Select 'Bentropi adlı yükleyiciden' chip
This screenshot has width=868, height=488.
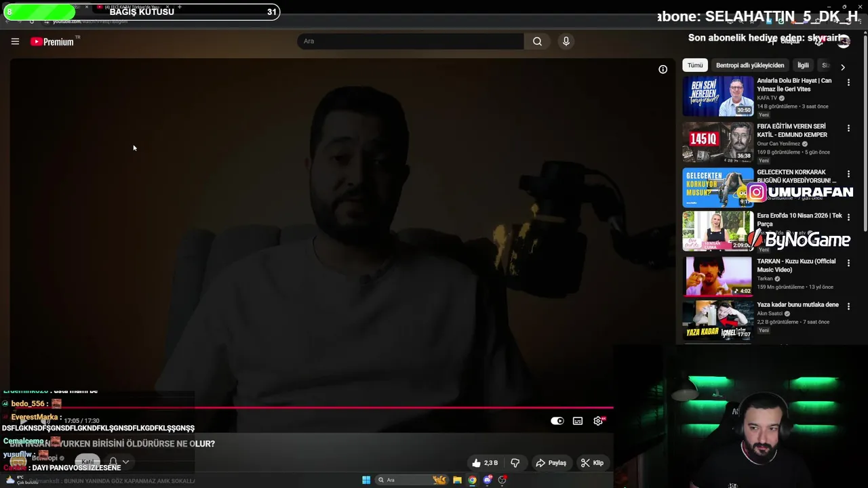click(x=750, y=65)
